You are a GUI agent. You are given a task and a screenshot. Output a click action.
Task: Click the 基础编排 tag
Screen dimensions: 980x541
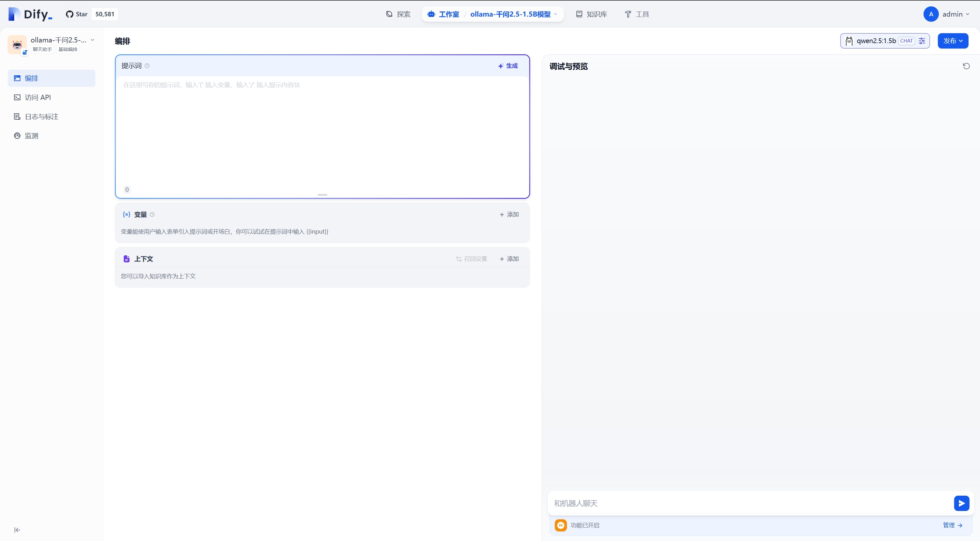click(x=68, y=49)
